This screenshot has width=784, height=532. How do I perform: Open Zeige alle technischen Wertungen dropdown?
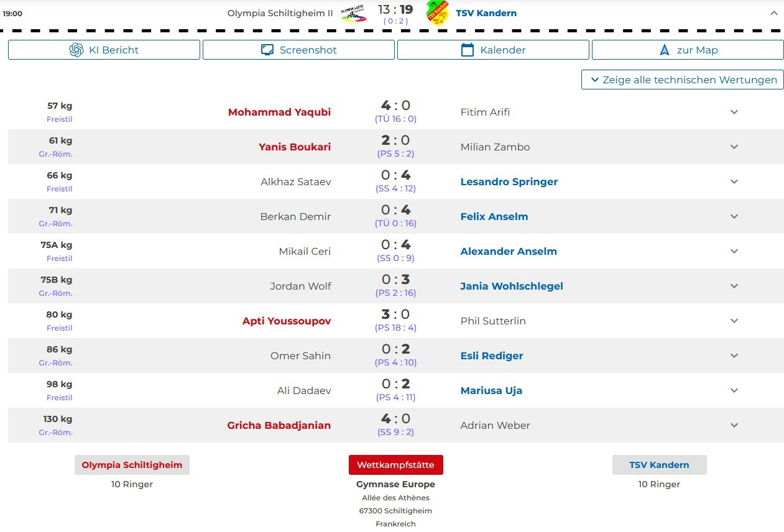pyautogui.click(x=683, y=80)
